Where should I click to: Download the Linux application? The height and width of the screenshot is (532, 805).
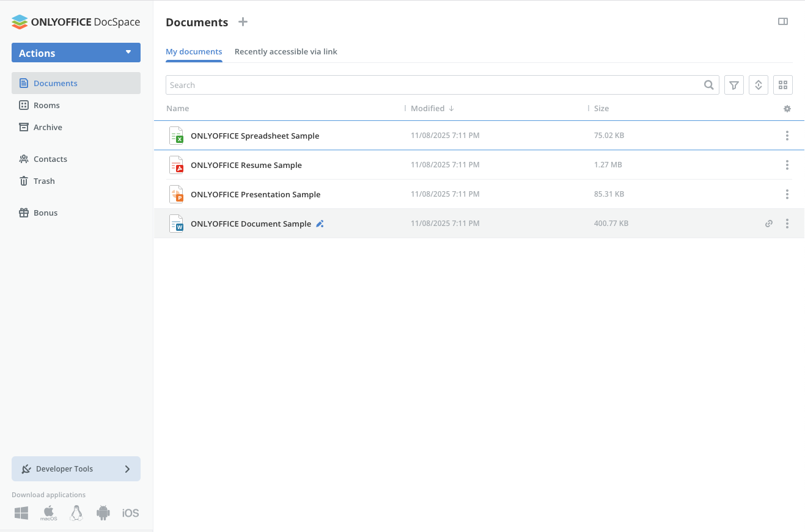[x=76, y=513]
